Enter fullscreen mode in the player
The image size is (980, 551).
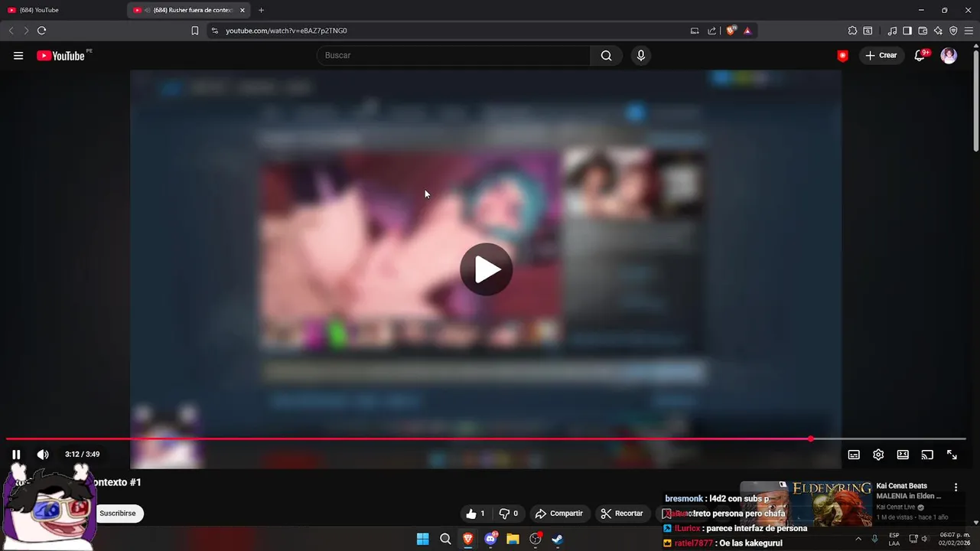pyautogui.click(x=952, y=455)
